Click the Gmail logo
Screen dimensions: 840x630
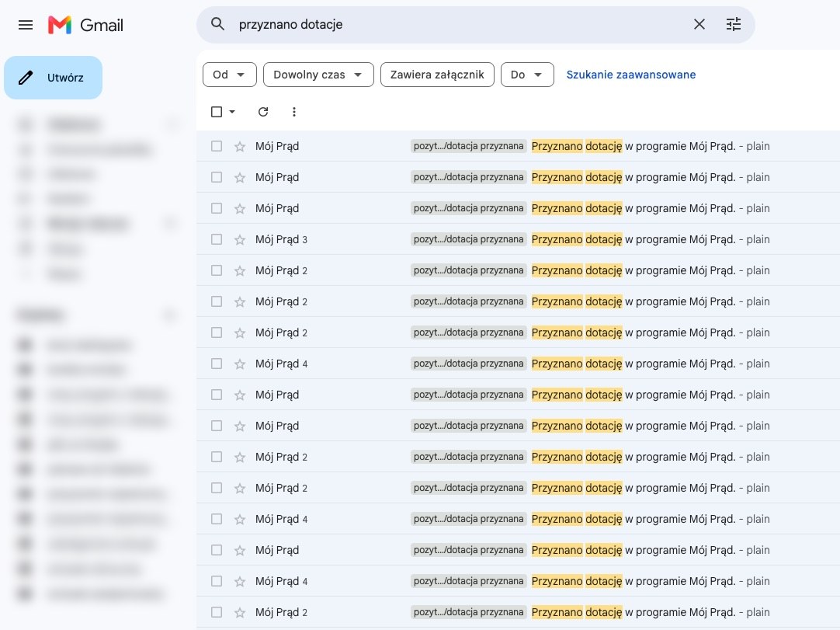click(x=85, y=25)
